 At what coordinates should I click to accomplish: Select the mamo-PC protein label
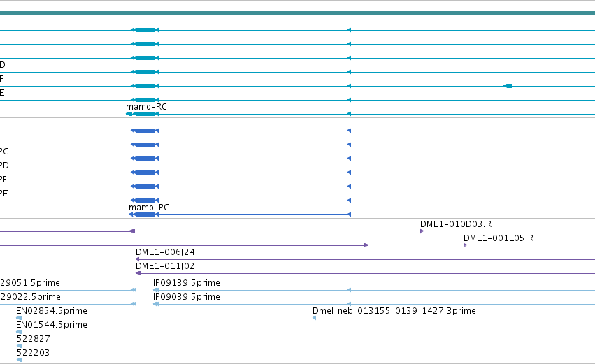point(149,208)
